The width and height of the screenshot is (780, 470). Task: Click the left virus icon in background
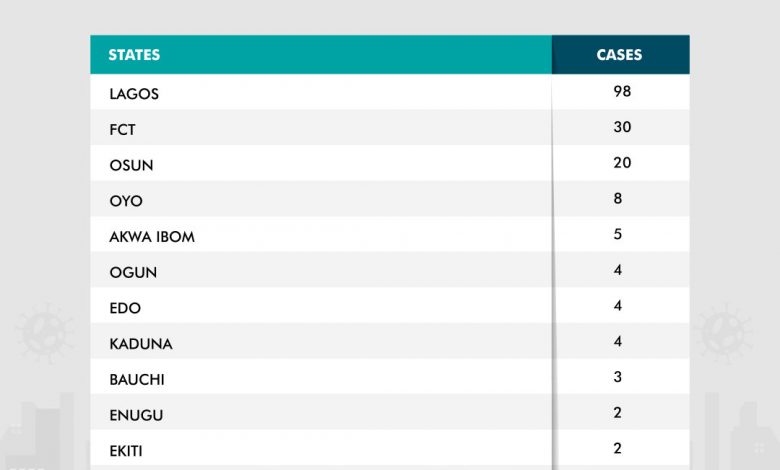coord(43,335)
